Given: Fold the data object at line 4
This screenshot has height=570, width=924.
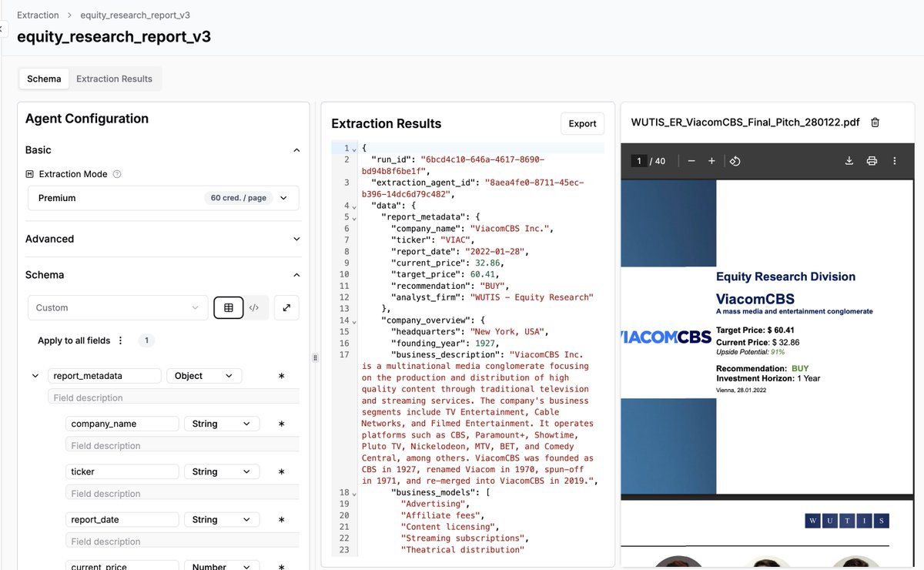Looking at the screenshot, I should point(354,206).
